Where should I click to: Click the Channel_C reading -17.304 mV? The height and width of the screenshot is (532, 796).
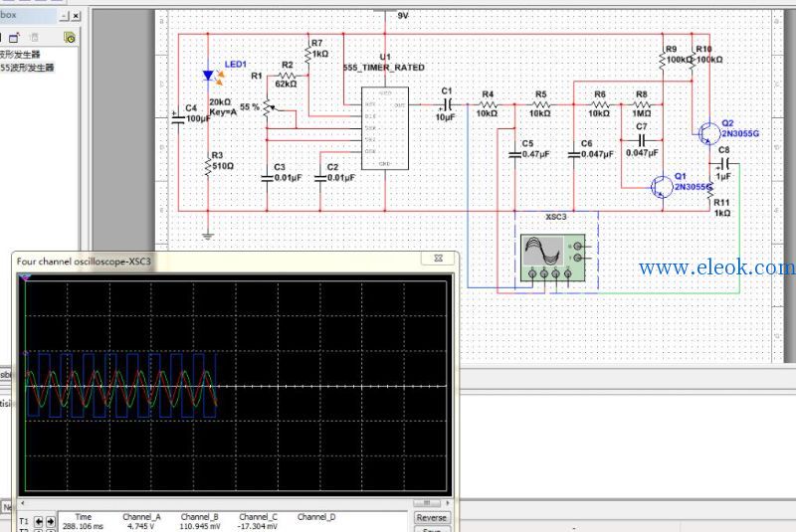pos(258,527)
